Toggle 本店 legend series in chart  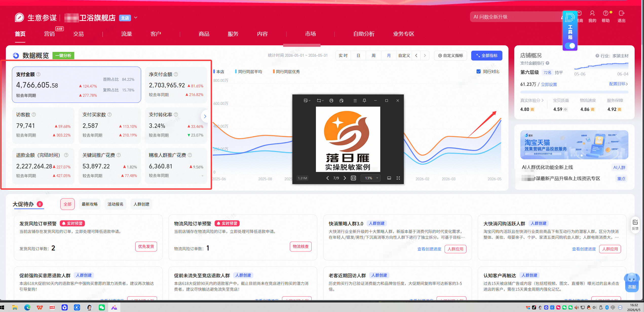(x=219, y=72)
